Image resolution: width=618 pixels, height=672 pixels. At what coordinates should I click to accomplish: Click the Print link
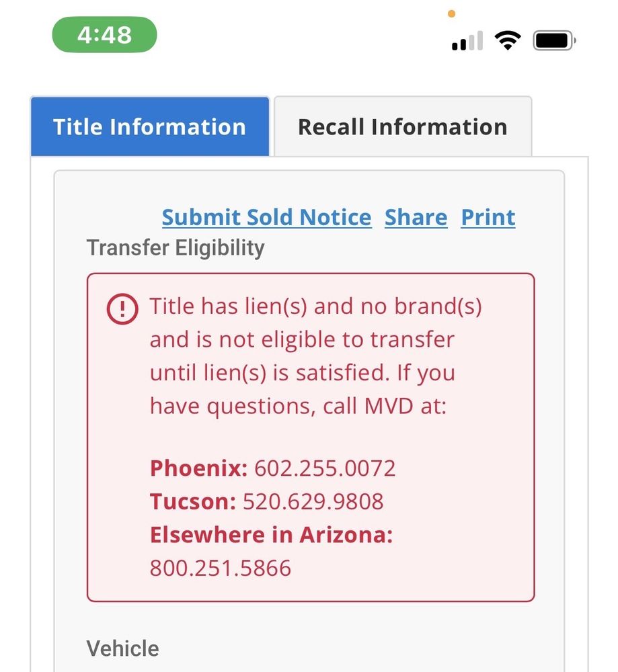click(x=488, y=218)
